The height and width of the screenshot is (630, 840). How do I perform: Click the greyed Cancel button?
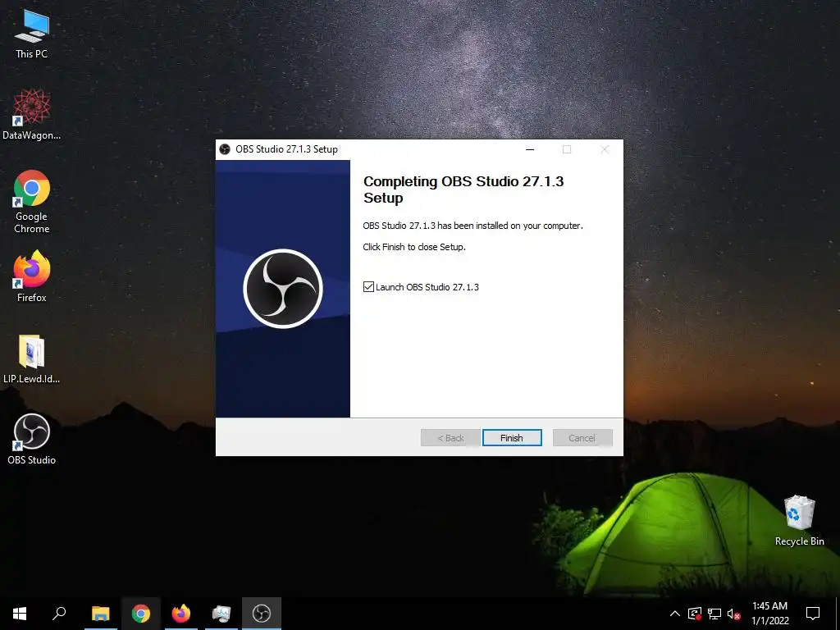pyautogui.click(x=582, y=438)
